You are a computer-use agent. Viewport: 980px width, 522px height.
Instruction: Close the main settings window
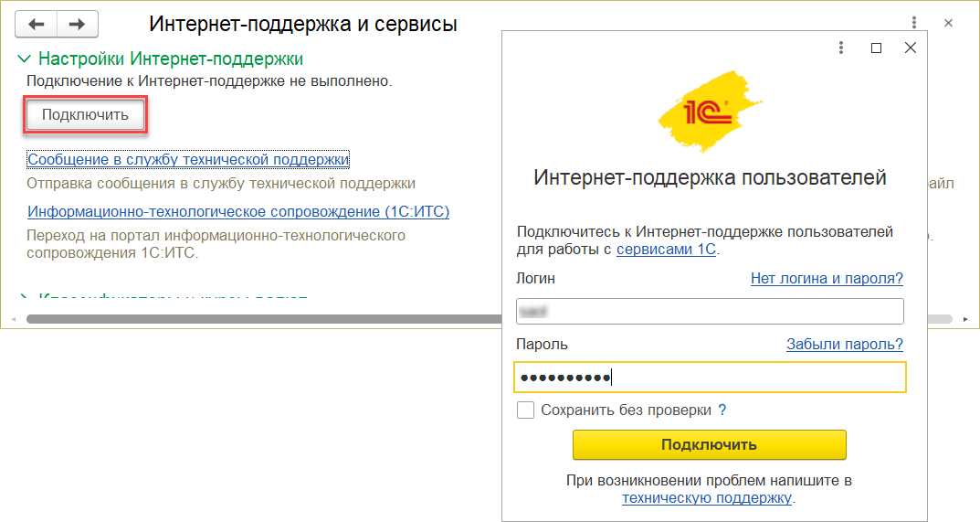[949, 23]
